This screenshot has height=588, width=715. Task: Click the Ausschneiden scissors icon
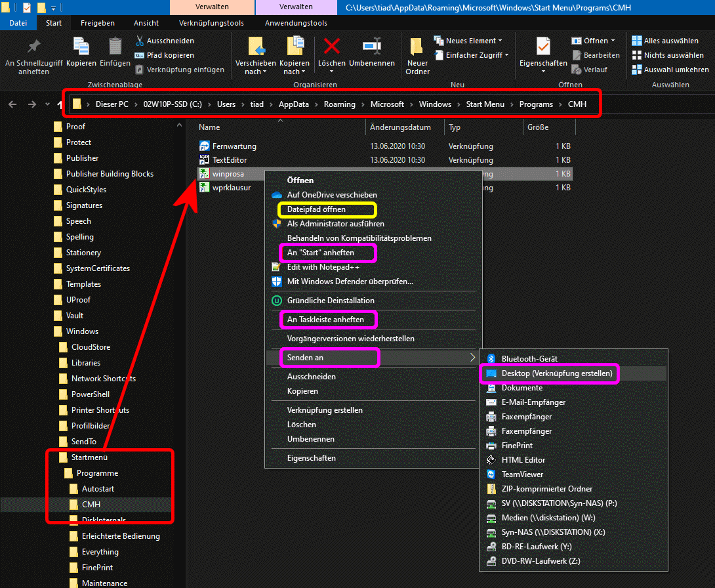click(x=140, y=41)
